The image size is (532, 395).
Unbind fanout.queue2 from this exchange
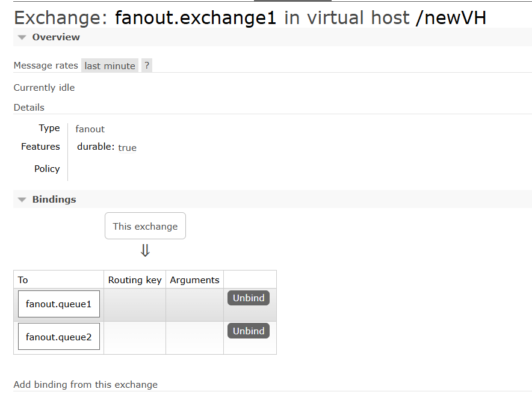tap(249, 331)
